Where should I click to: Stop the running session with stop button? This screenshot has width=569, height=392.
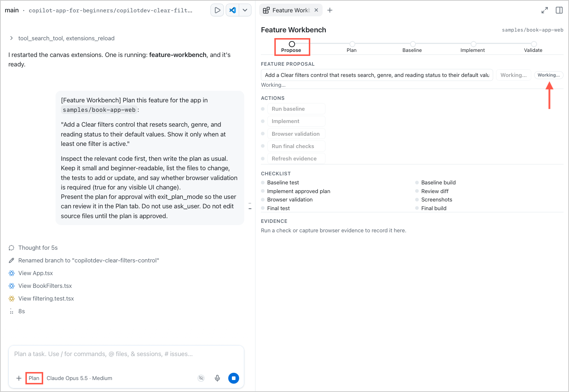[x=234, y=378]
